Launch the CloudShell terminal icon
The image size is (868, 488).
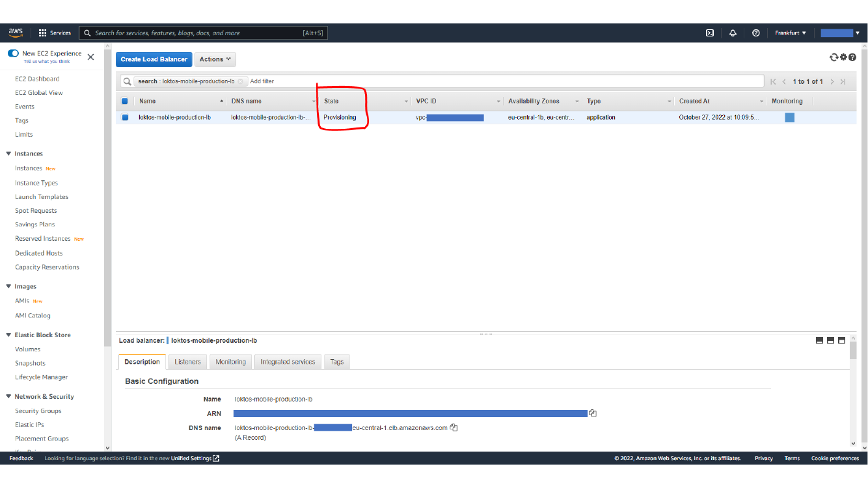pyautogui.click(x=710, y=33)
